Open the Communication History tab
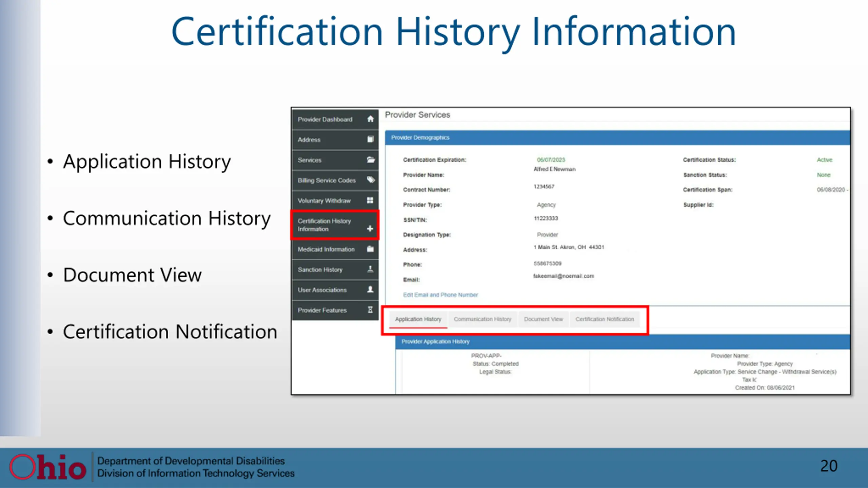Image resolution: width=868 pixels, height=488 pixels. click(x=482, y=319)
